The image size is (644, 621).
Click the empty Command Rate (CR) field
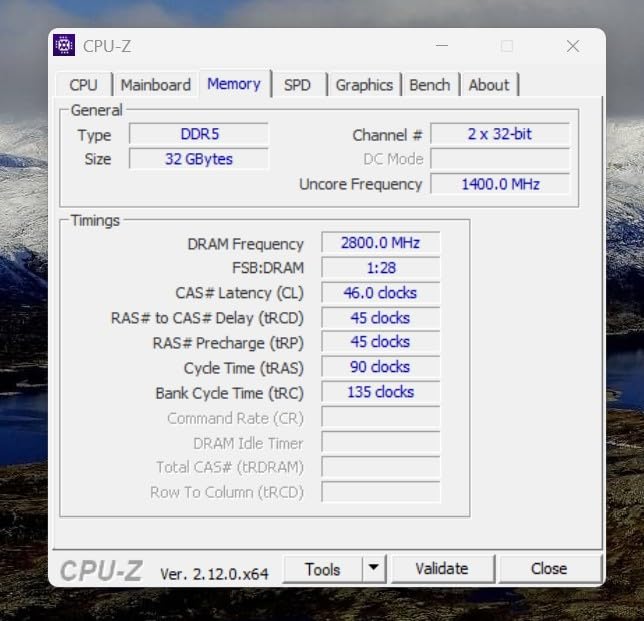pos(381,417)
